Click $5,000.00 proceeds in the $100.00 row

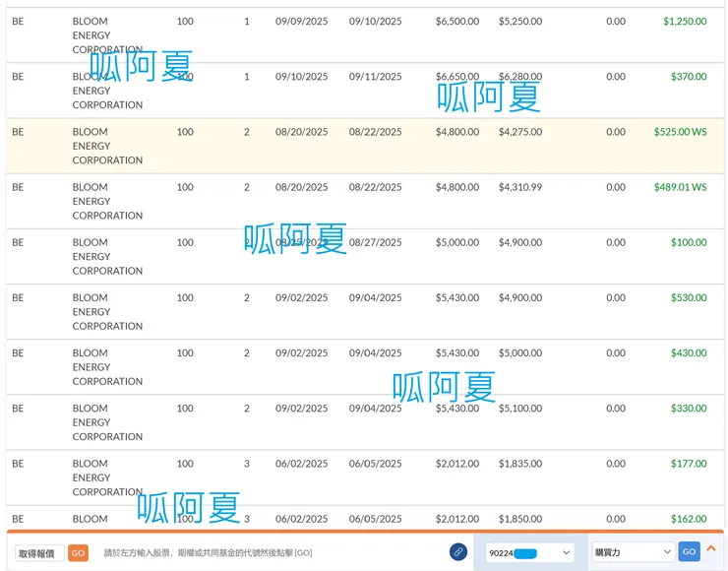tap(457, 242)
